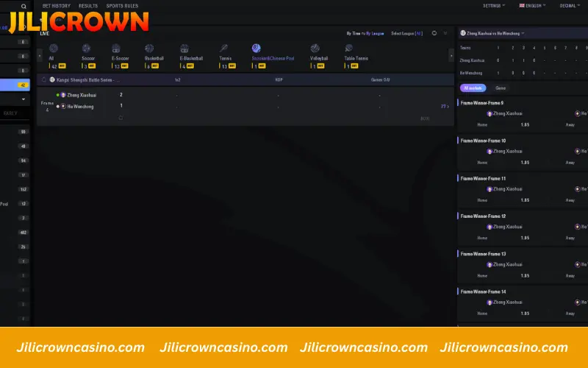Collapse the Frame Winner-Frame 11 market
The image size is (588, 368).
[483, 179]
